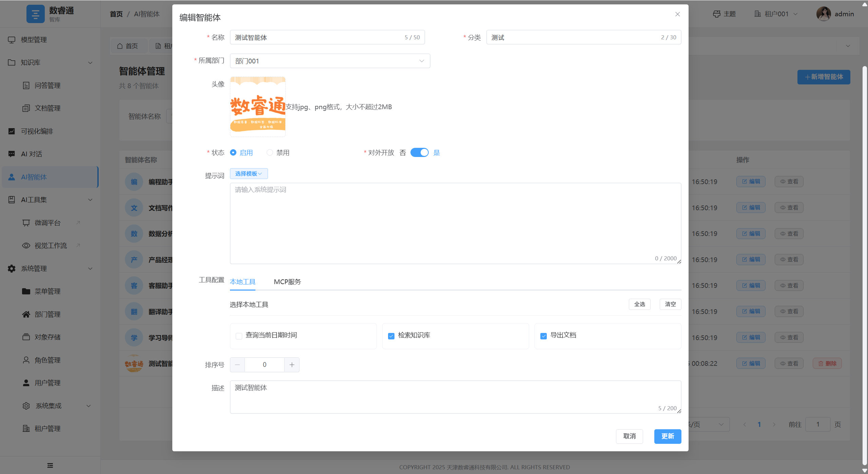Select the 禁用 status radio button
Screen dimensions: 868x474
[269, 152]
